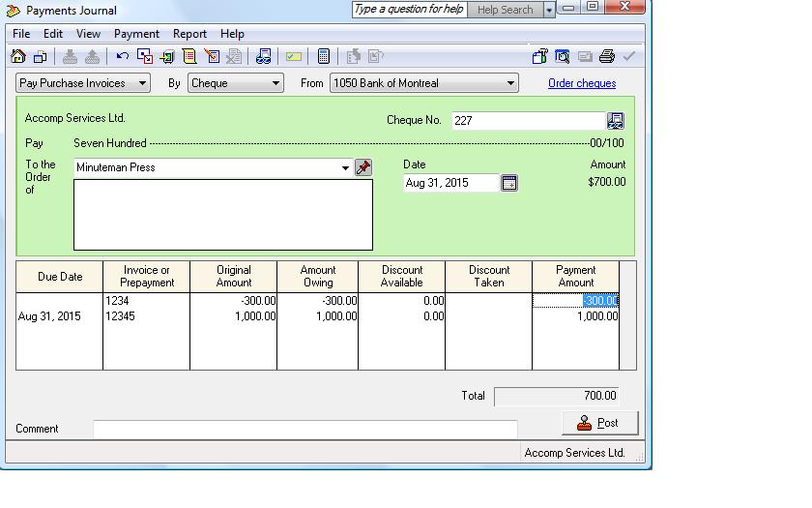The height and width of the screenshot is (508, 812).
Task: Click the Total field showing 700.00
Action: 557,396
